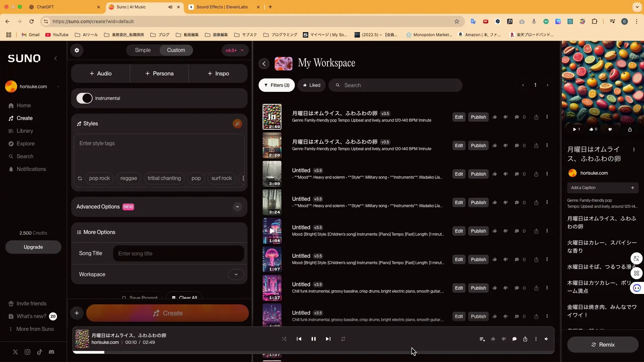Image resolution: width=644 pixels, height=362 pixels.
Task: Go to Library in the sidebar
Action: [25, 131]
